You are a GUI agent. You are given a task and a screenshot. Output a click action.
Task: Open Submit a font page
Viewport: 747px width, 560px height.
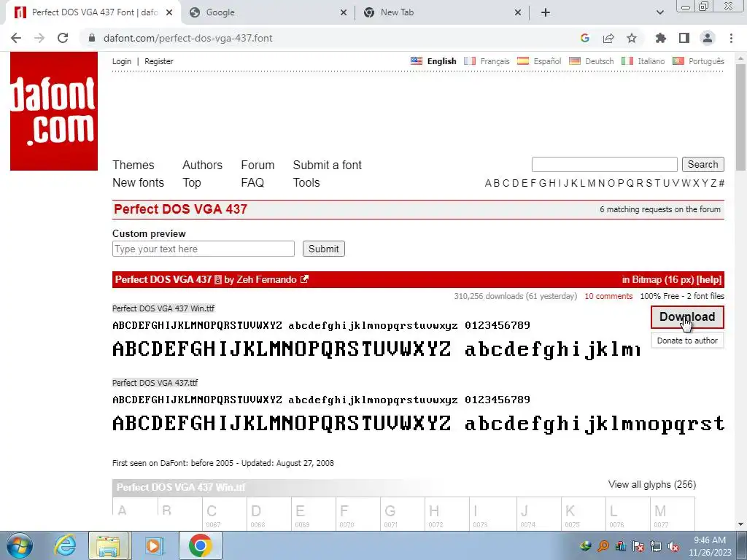click(x=328, y=165)
